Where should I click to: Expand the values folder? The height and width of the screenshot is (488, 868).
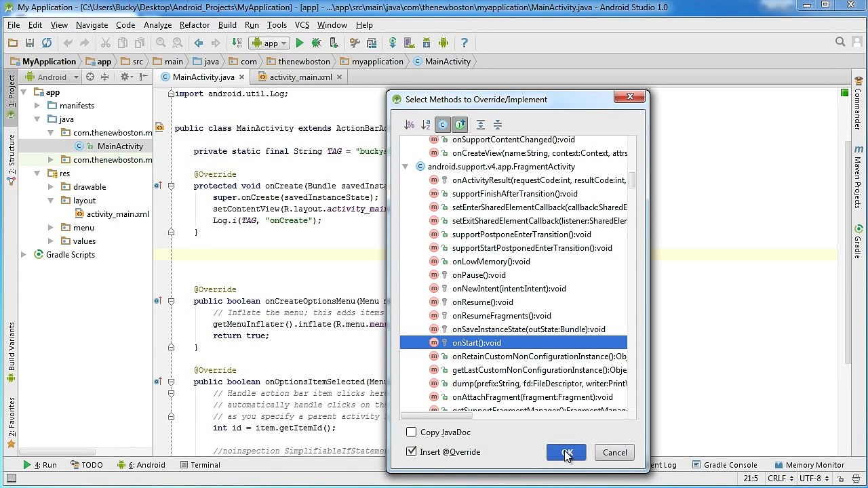51,241
